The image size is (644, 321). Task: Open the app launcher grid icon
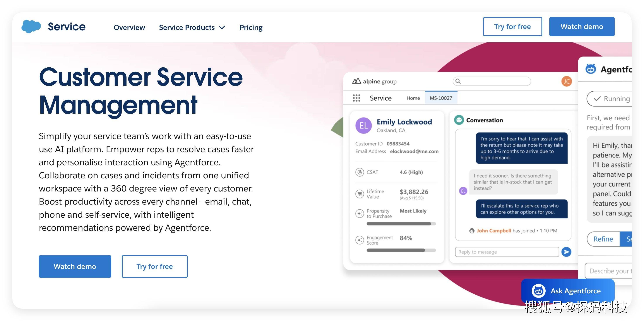(356, 98)
